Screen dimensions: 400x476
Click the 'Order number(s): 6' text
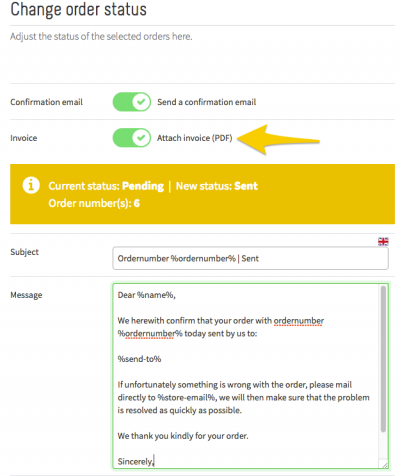pos(94,203)
